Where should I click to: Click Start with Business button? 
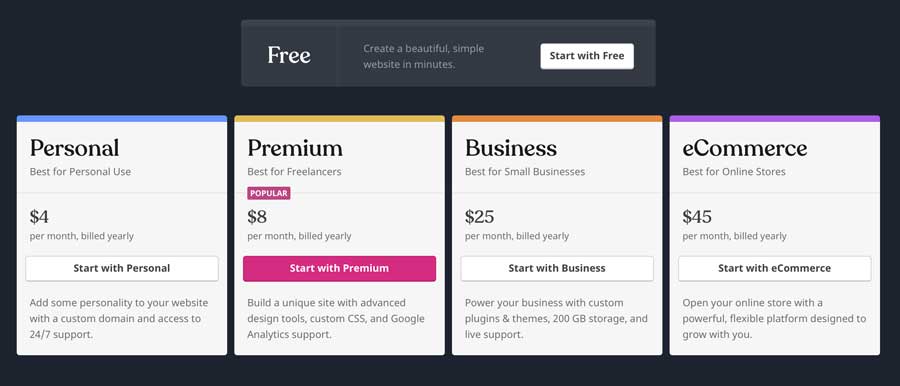557,268
